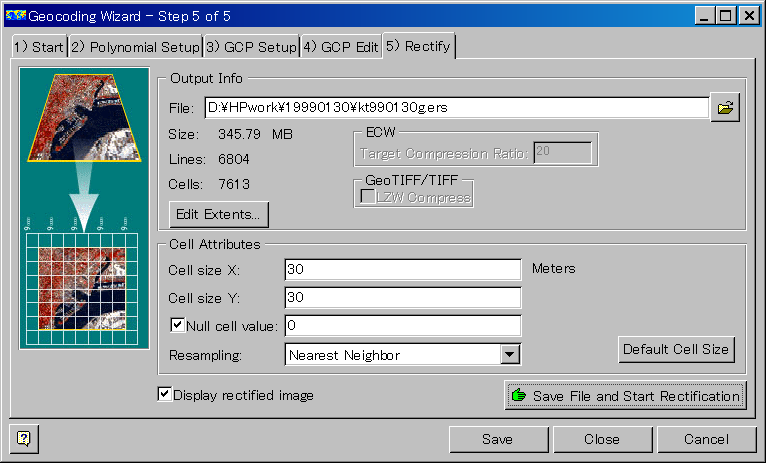Click the Cell size Y input field

(403, 297)
